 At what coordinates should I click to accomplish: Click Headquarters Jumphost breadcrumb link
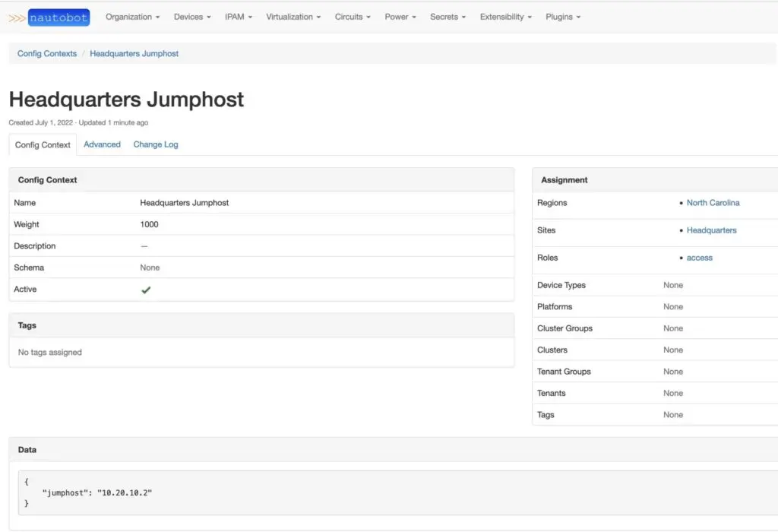click(134, 54)
